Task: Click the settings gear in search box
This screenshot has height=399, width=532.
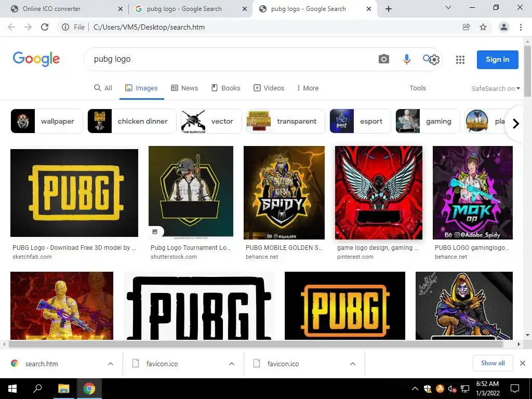Action: click(434, 60)
